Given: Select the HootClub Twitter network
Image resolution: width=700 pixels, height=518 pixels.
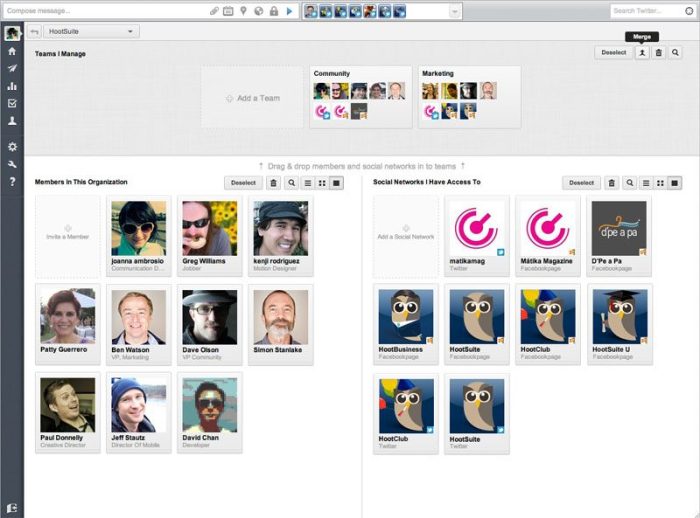Looking at the screenshot, I should [406, 414].
